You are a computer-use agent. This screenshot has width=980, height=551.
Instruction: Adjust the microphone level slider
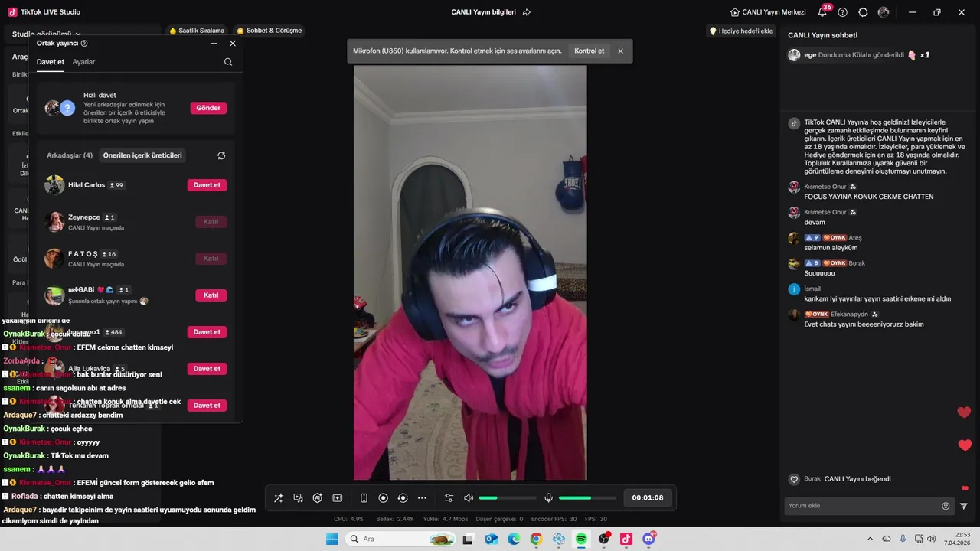coord(587,498)
